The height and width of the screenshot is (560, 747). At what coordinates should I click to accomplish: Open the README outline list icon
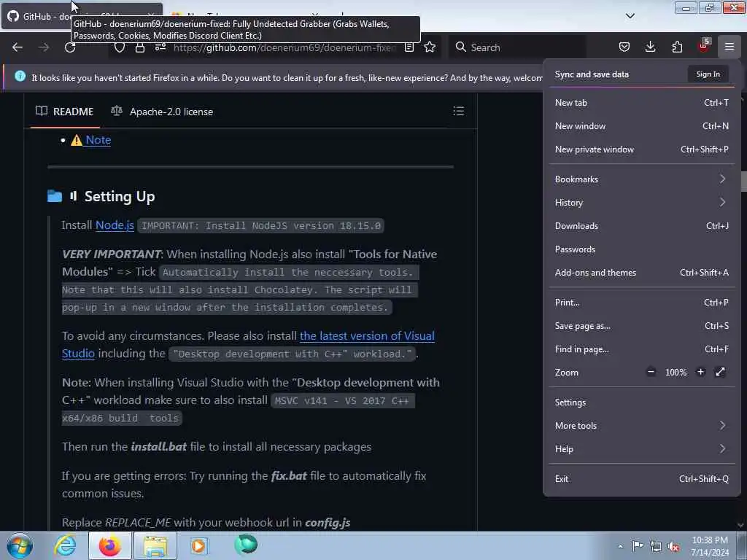point(458,111)
